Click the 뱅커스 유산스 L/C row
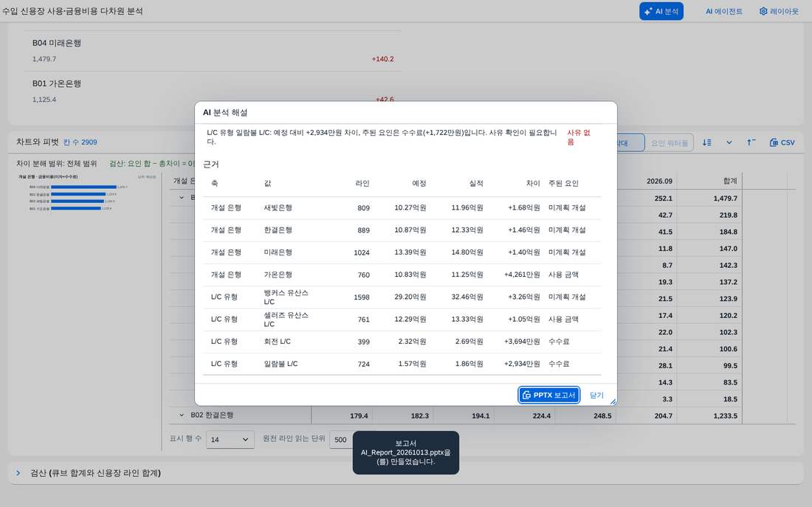 (x=402, y=297)
